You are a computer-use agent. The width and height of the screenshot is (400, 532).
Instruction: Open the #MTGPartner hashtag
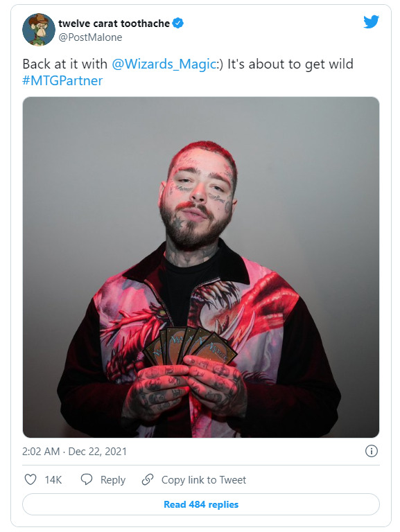[62, 81]
